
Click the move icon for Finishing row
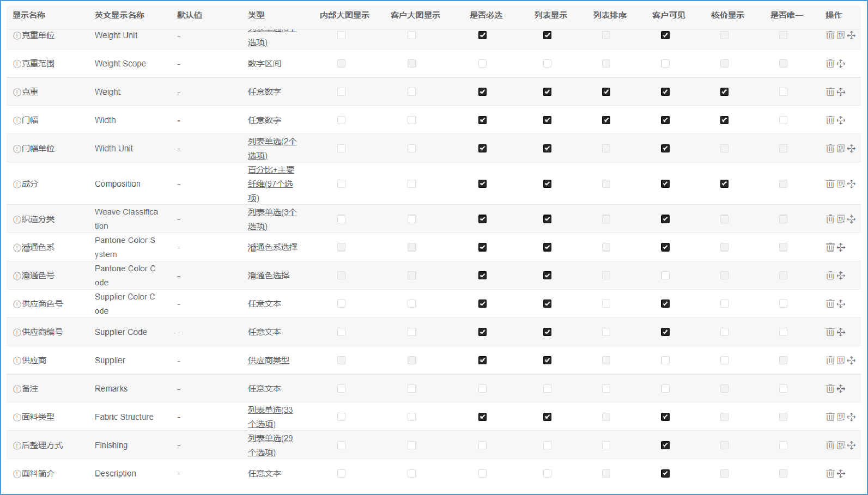tap(851, 445)
